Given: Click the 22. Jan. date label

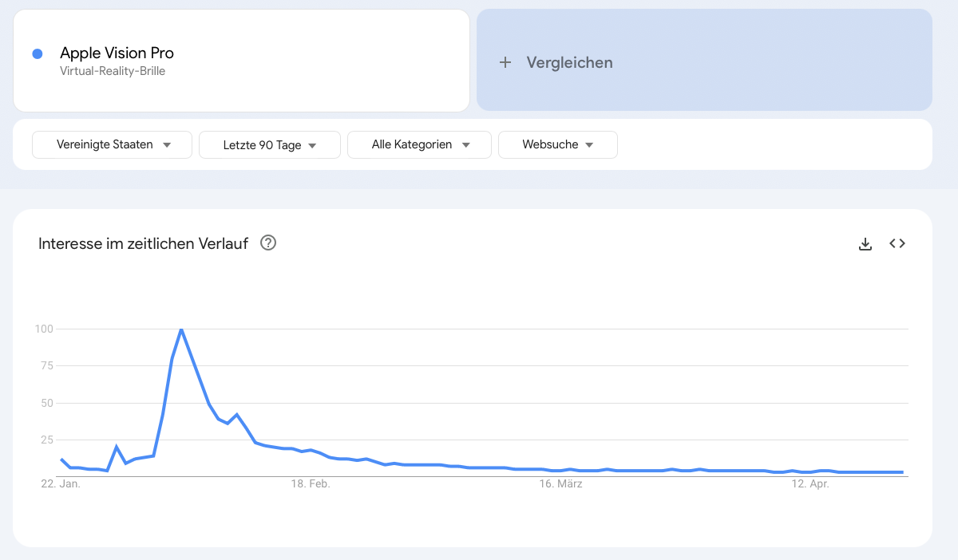Looking at the screenshot, I should click(61, 484).
